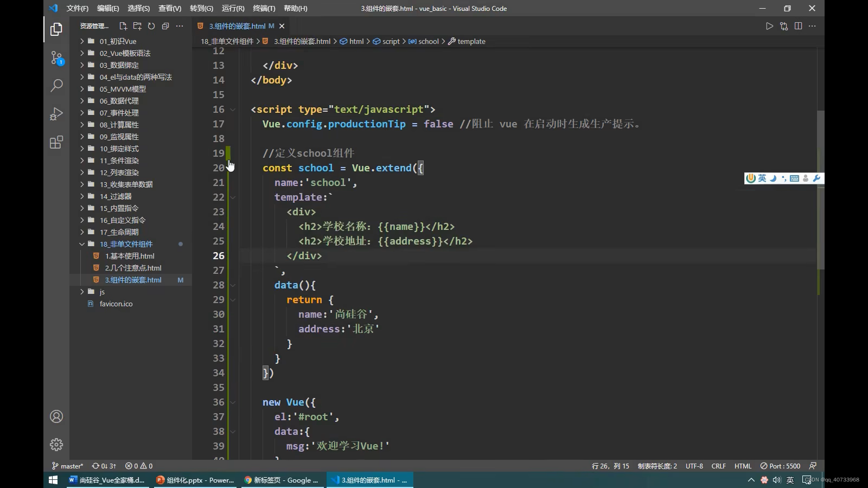Open 1.基本使用.html file
The image size is (868, 488).
(x=130, y=256)
